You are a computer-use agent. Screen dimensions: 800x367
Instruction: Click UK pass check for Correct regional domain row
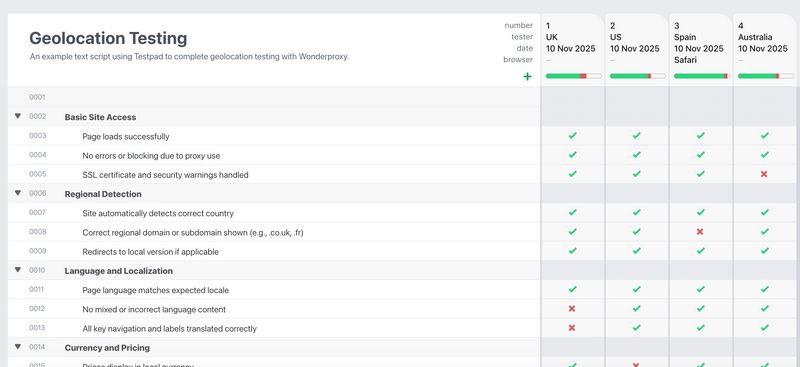572,232
